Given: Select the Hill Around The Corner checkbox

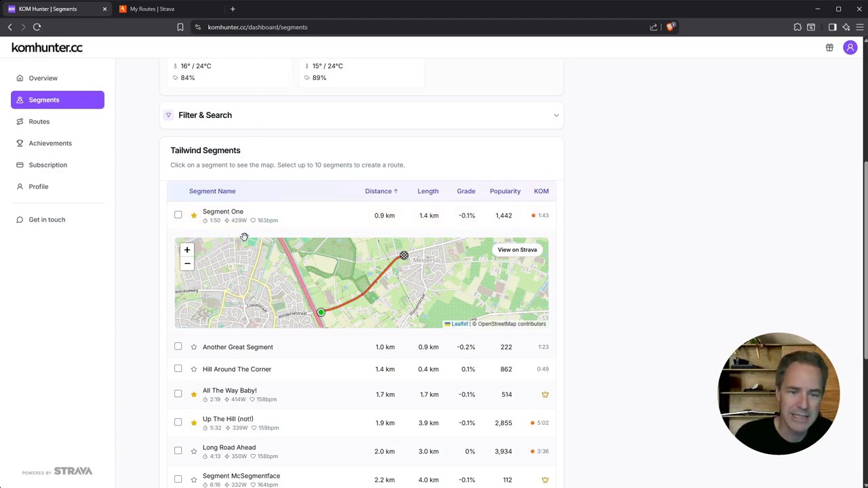Looking at the screenshot, I should click(x=178, y=369).
